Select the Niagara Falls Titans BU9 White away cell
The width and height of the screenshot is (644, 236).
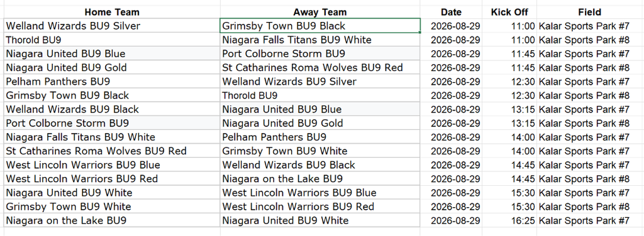coord(320,40)
